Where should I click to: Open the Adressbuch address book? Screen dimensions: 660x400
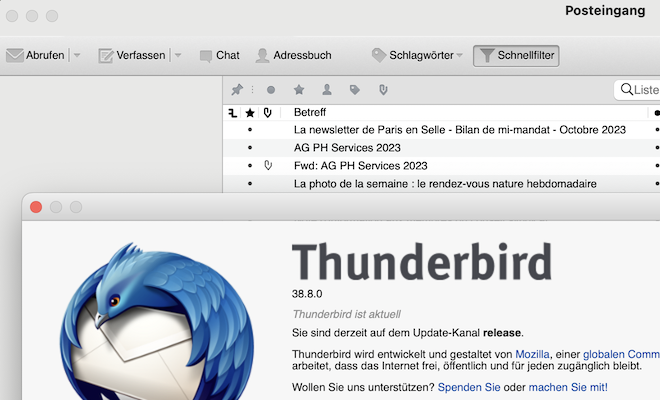coord(293,56)
